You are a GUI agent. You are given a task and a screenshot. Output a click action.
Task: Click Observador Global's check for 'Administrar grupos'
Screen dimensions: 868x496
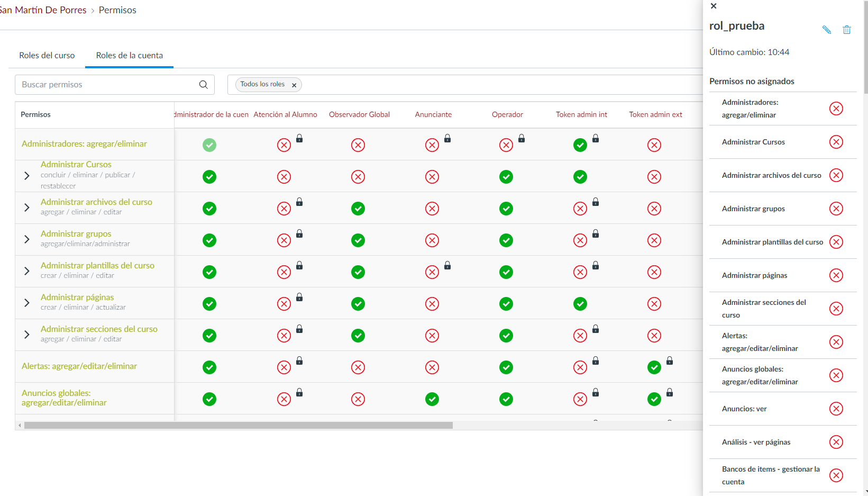pos(358,240)
